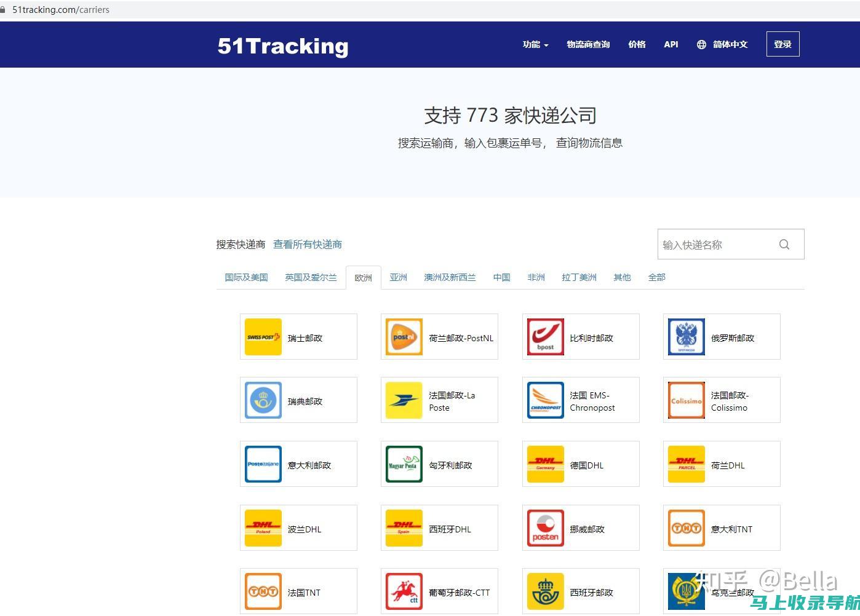Image resolution: width=860 pixels, height=616 pixels.
Task: Switch to the 中国 tab
Action: 501,277
